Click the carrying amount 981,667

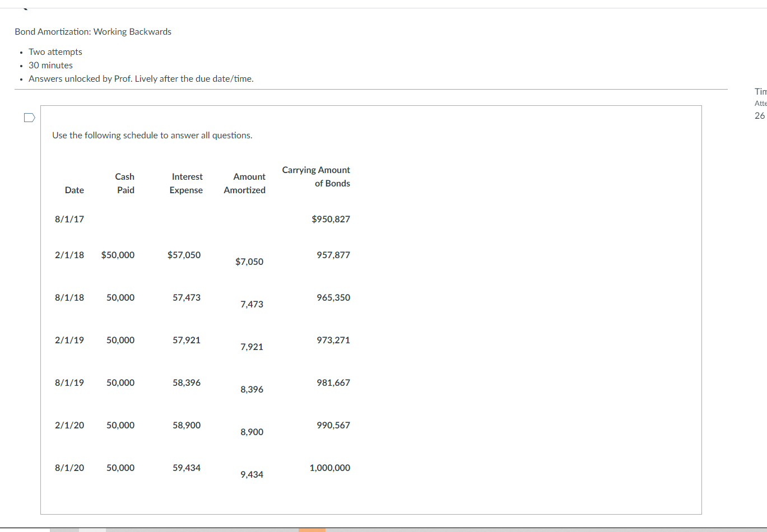pyautogui.click(x=333, y=383)
